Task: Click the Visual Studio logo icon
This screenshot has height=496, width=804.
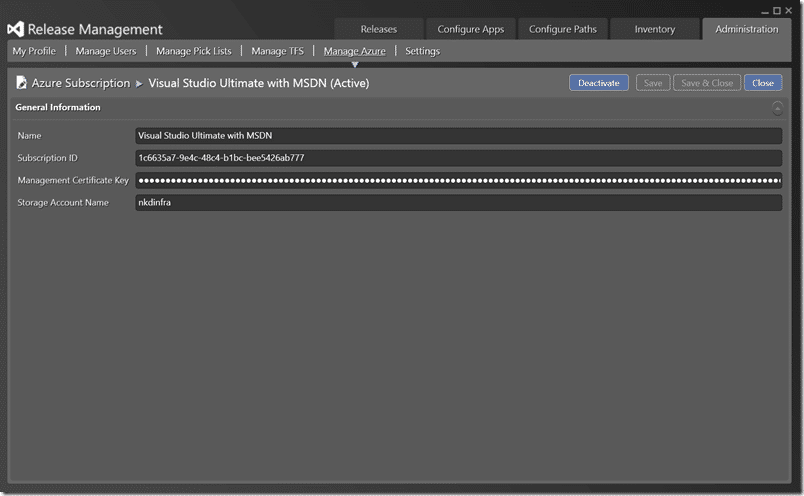Action: pyautogui.click(x=15, y=29)
